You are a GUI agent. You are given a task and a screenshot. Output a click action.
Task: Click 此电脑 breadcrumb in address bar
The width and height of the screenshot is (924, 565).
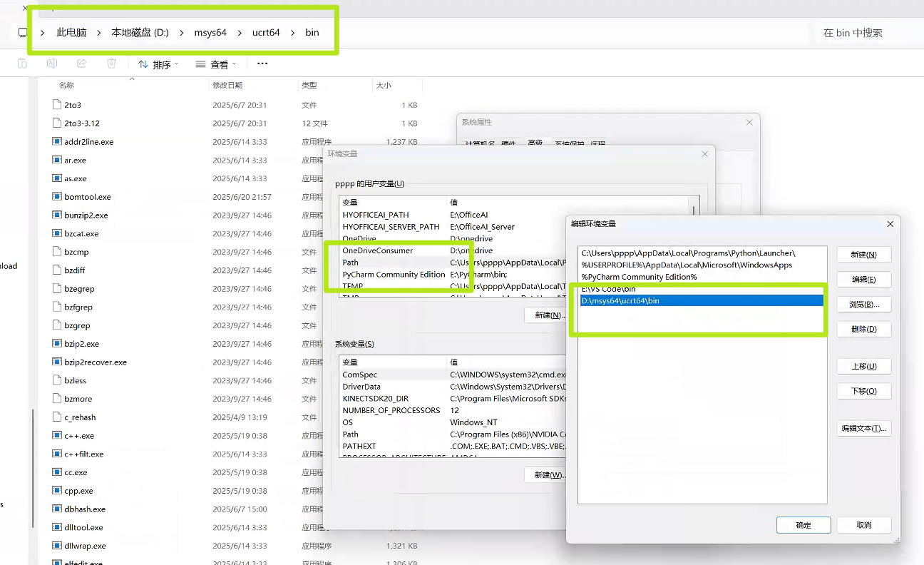tap(71, 33)
